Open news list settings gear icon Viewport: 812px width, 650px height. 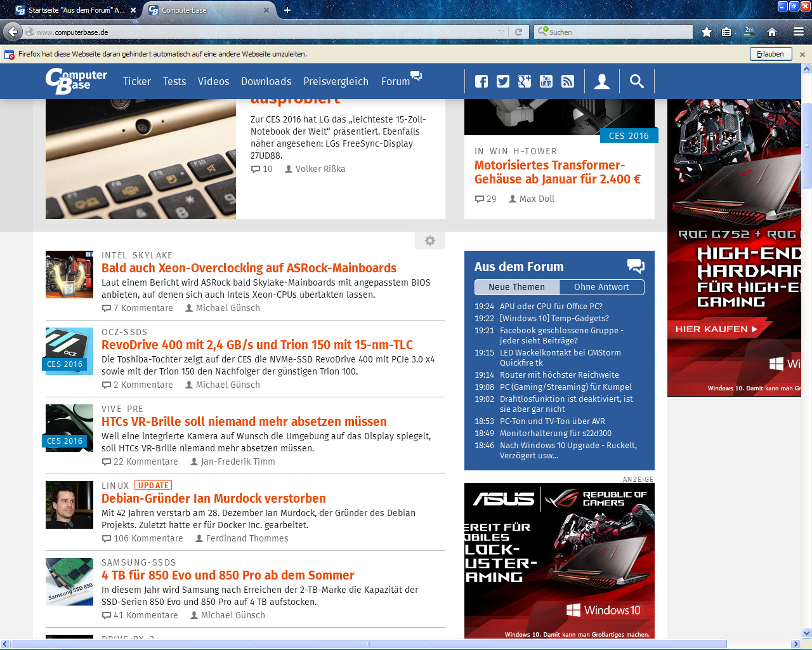430,241
